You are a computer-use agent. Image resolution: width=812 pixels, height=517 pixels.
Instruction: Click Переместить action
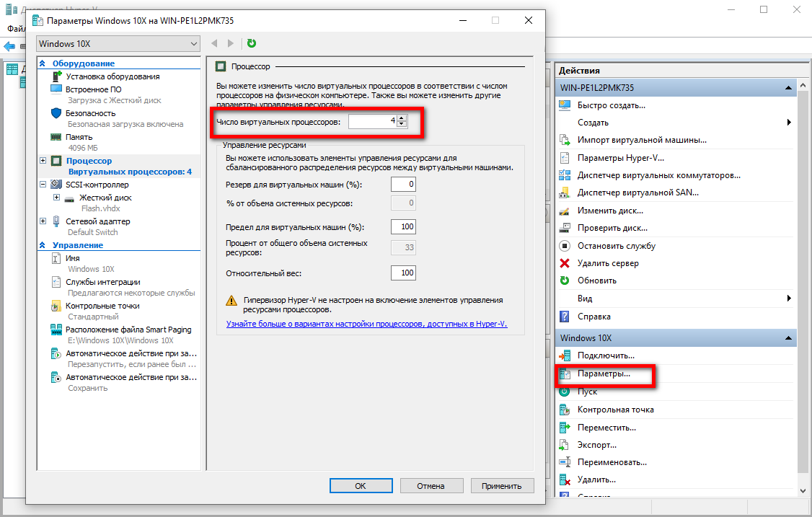coord(606,428)
